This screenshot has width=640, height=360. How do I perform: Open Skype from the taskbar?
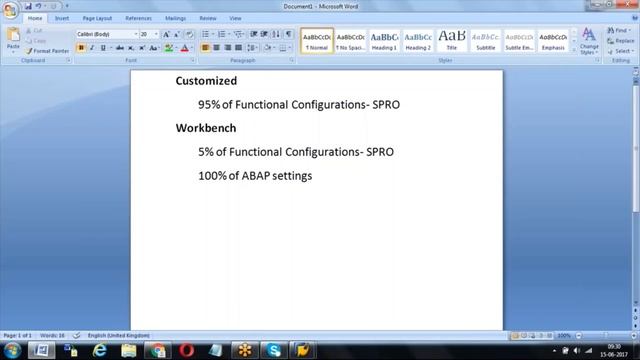click(273, 350)
